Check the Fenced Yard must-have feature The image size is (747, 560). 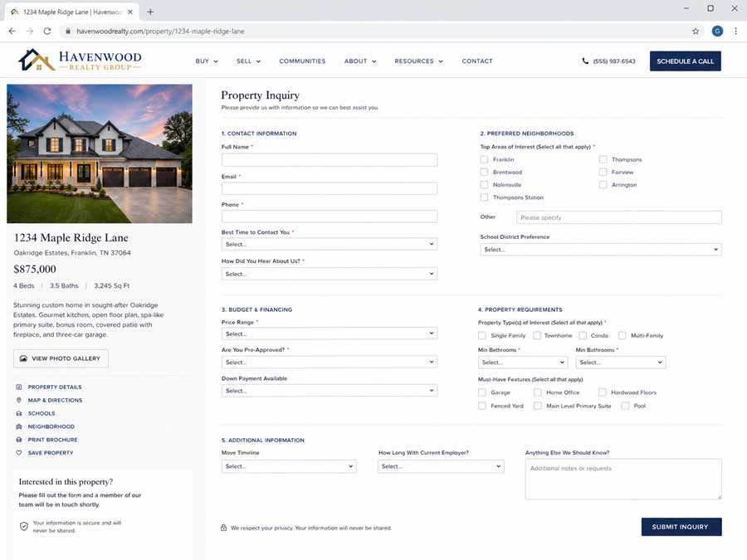(481, 406)
